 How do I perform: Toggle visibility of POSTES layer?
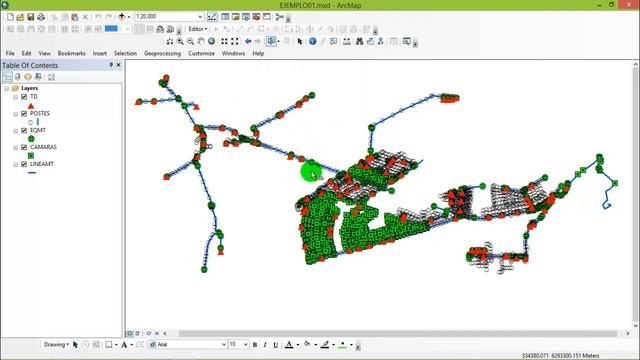click(24, 113)
